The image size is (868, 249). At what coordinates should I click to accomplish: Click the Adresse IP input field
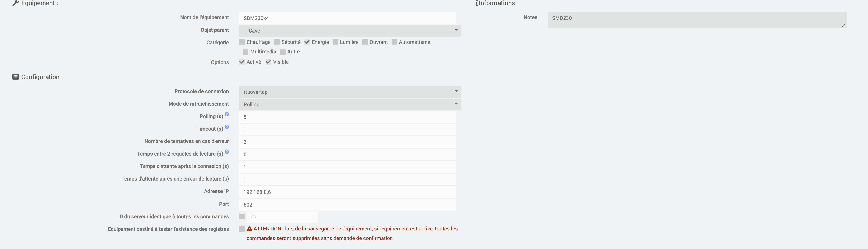pos(347,192)
